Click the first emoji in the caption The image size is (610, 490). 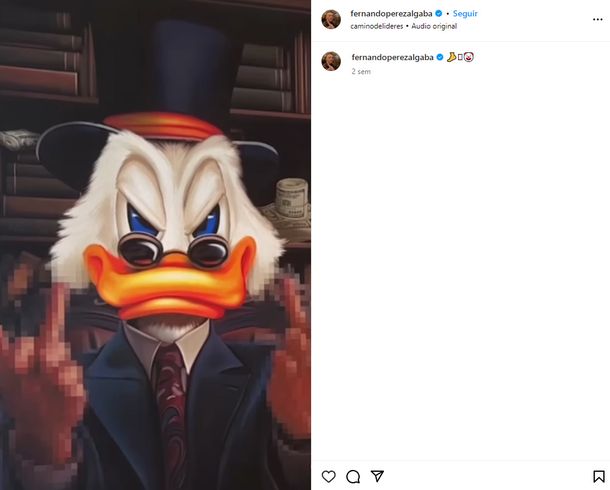[x=451, y=57]
